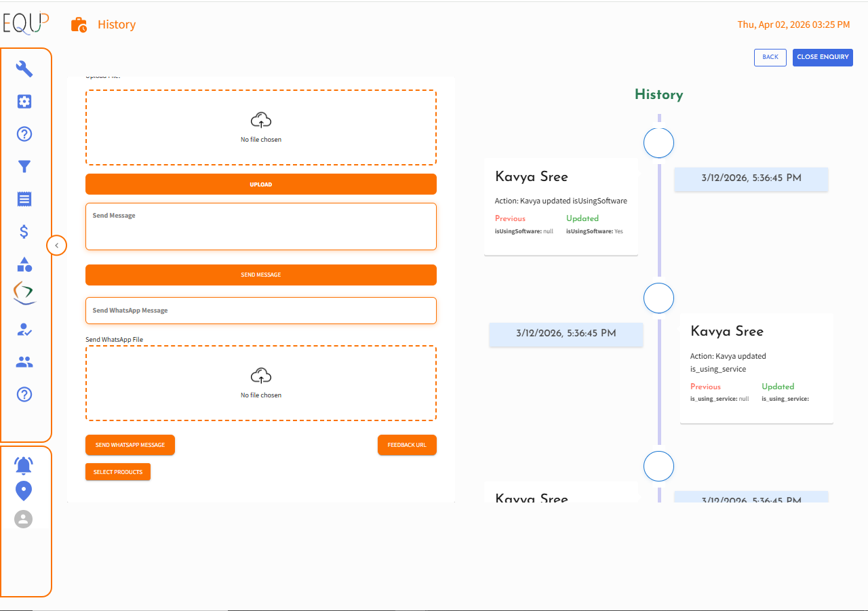868x611 pixels.
Task: Open the receipt icon in sidebar
Action: 24,199
